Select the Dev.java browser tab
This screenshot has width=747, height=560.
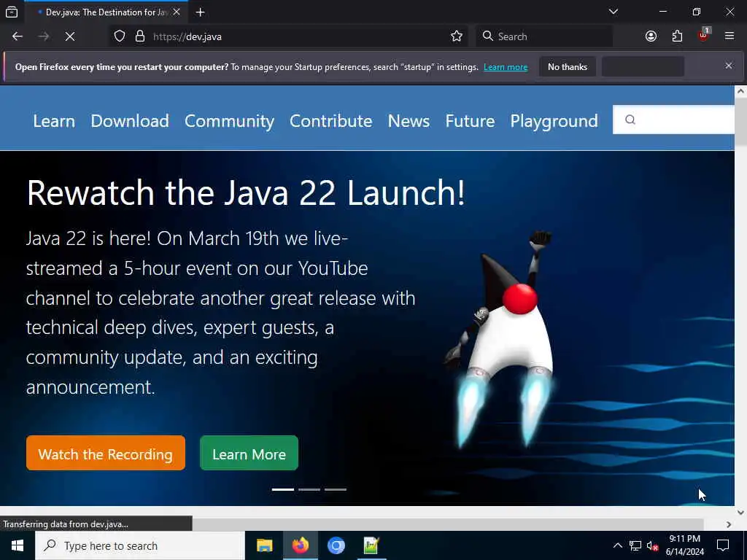click(x=105, y=12)
